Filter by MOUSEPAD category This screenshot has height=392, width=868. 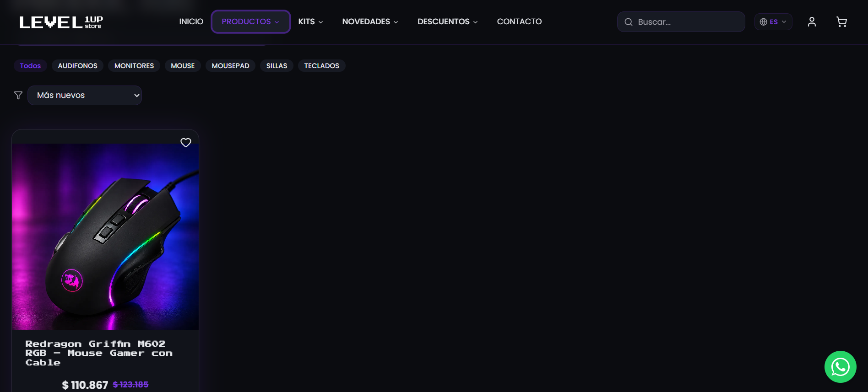pos(230,66)
